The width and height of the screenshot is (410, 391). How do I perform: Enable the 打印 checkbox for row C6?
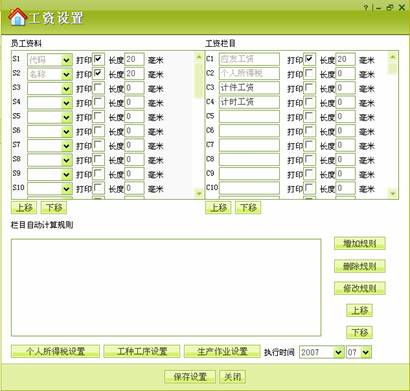[x=310, y=131]
